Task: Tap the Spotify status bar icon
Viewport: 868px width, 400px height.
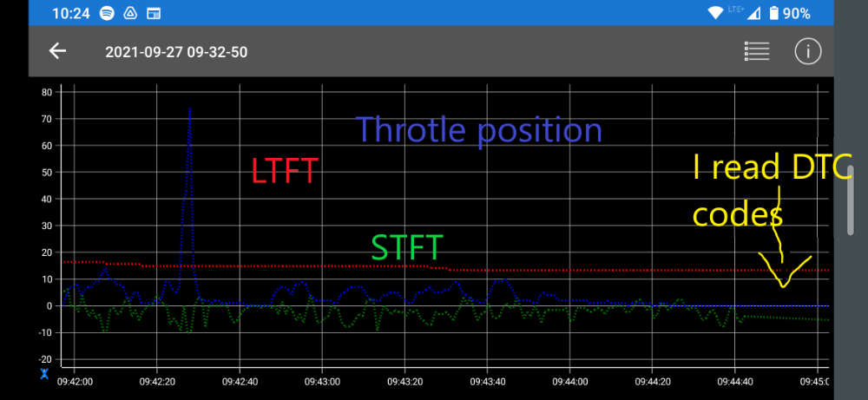Action: [x=106, y=13]
